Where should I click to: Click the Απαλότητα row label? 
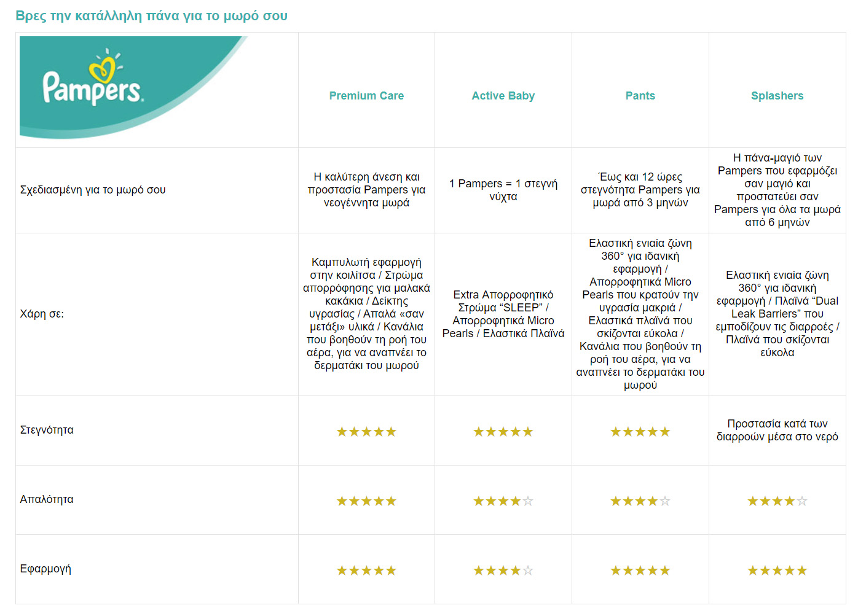47,499
